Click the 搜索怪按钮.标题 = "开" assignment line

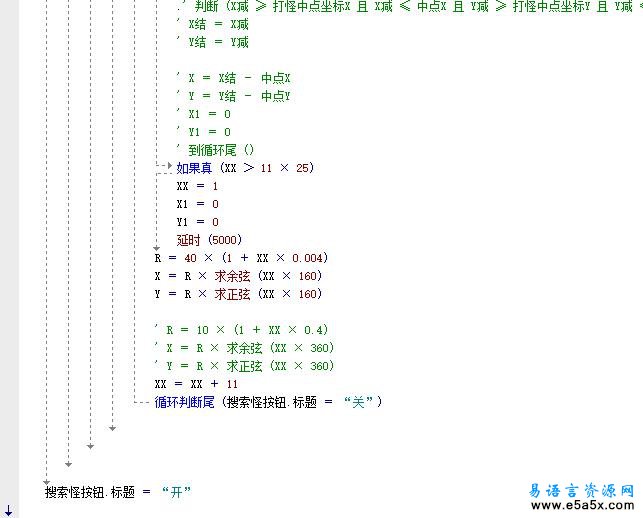click(x=117, y=492)
